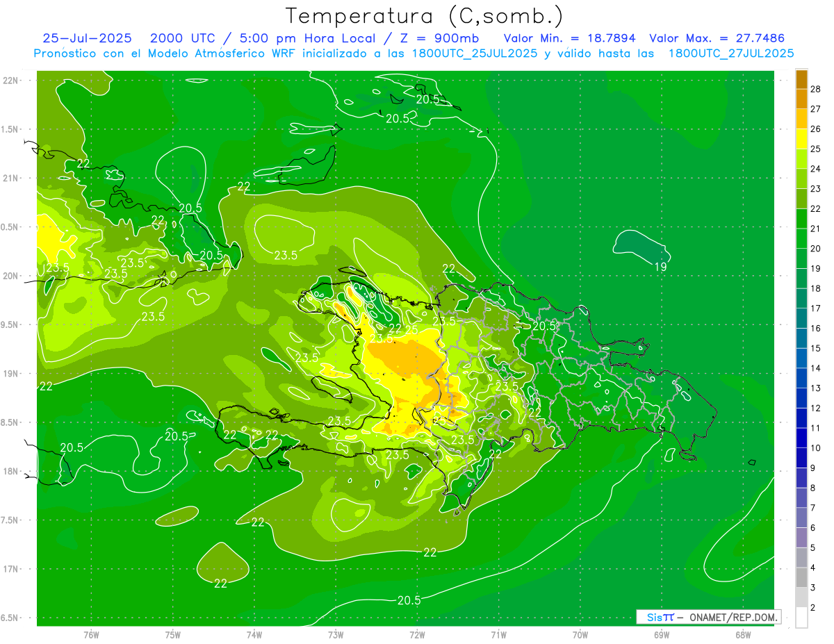Image resolution: width=834 pixels, height=644 pixels.
Task: Click the dark orange swatch above 28 in legend
Action: [801, 79]
